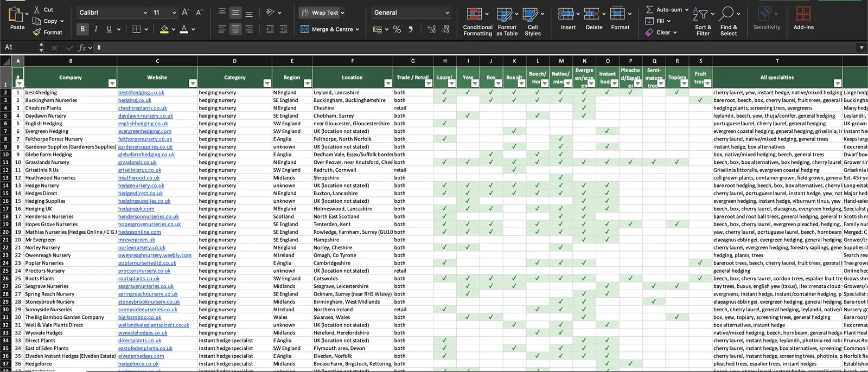
Task: Increase decimal places
Action: 432,29
